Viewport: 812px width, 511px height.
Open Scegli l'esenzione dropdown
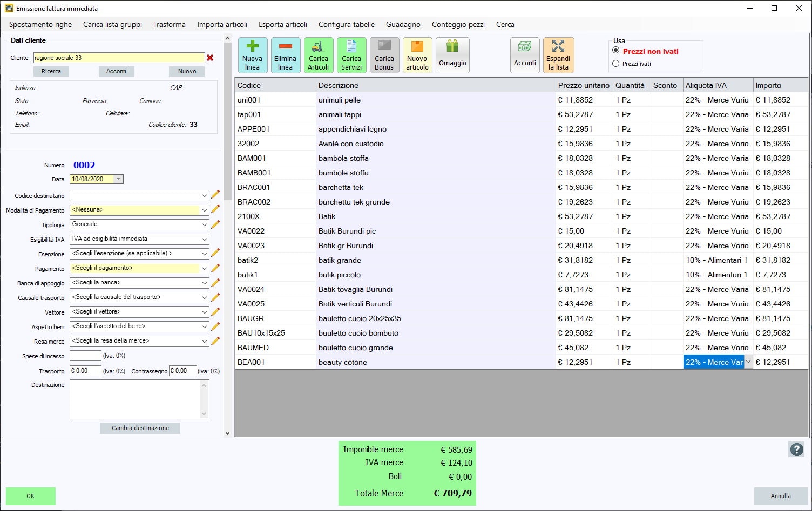tap(205, 254)
